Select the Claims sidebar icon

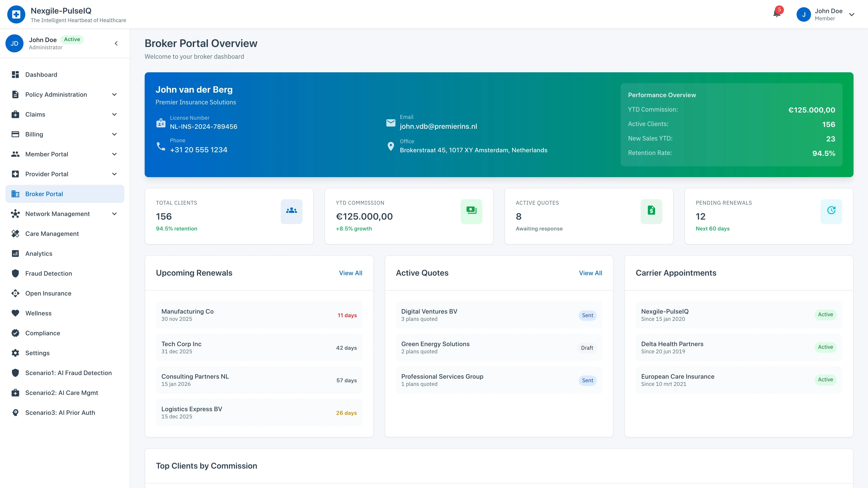click(16, 114)
